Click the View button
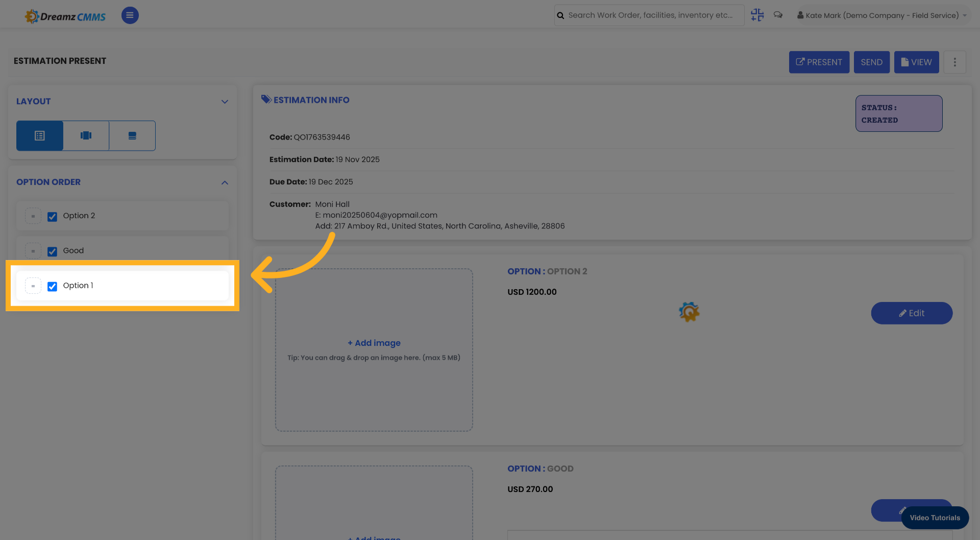This screenshot has width=980, height=540. pyautogui.click(x=917, y=62)
